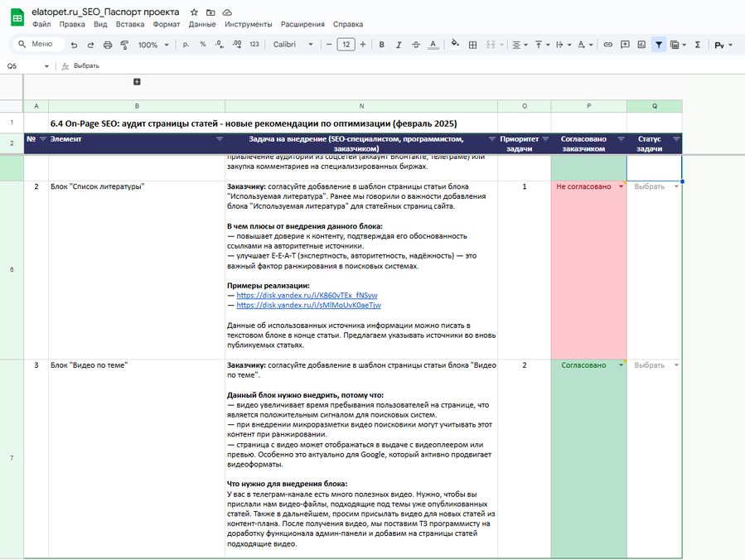Open the "Не согласовано" status dropdown
This screenshot has height=560, width=745.
[622, 187]
